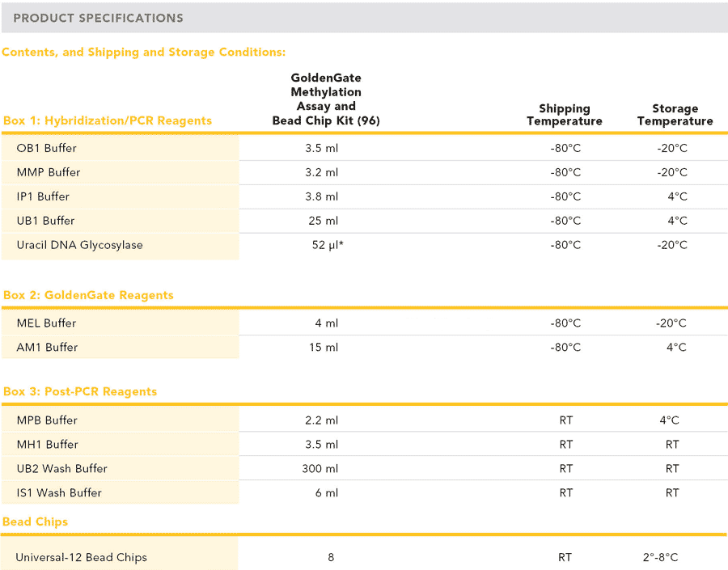This screenshot has width=728, height=570.
Task: Select the Universal-12 Bead Chips row label
Action: (81, 557)
